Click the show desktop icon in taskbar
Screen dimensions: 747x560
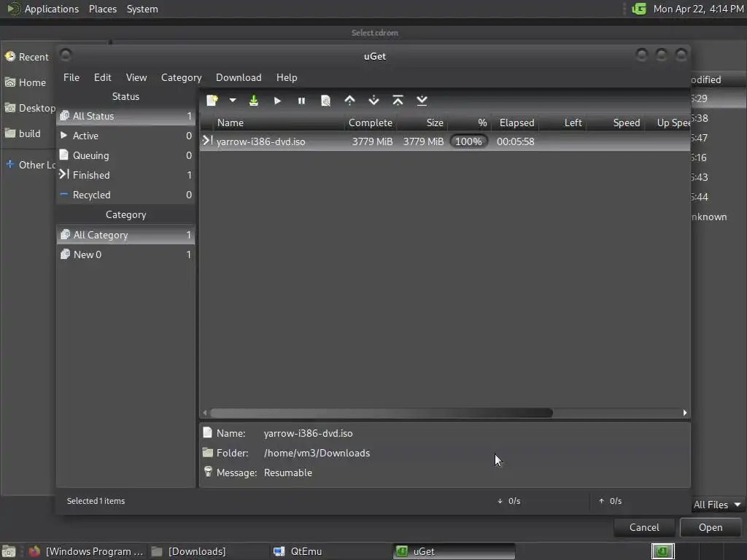click(x=9, y=551)
